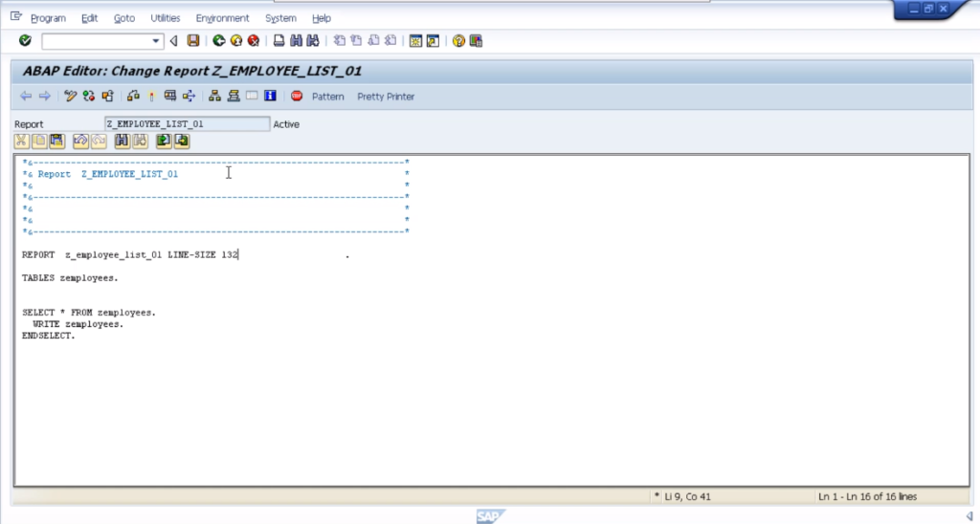Collapse the command field with the triangle
The width and height of the screenshot is (980, 524).
point(174,41)
